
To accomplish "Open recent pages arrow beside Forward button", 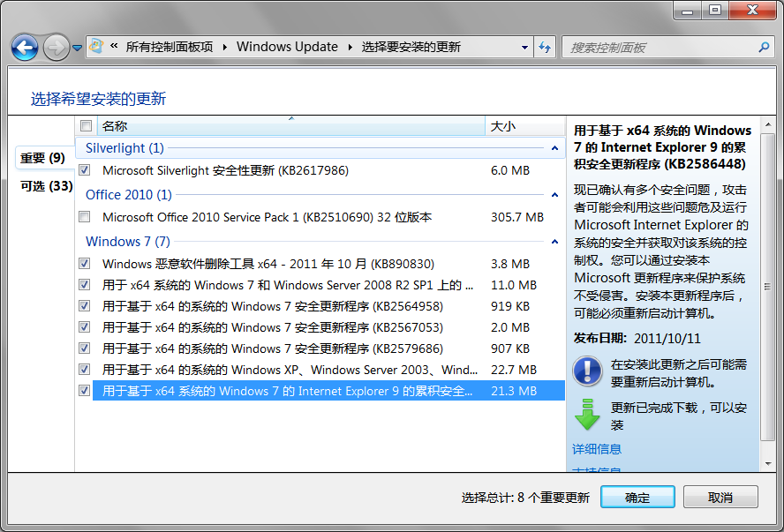I will (77, 48).
